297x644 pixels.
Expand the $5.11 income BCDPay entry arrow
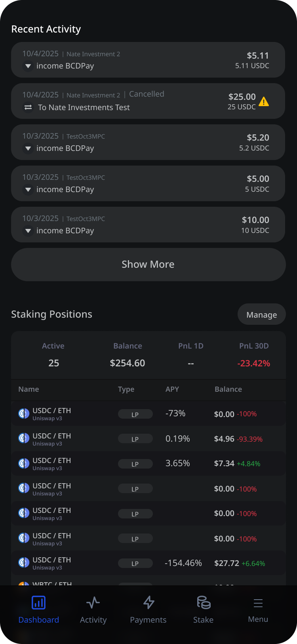(x=28, y=66)
